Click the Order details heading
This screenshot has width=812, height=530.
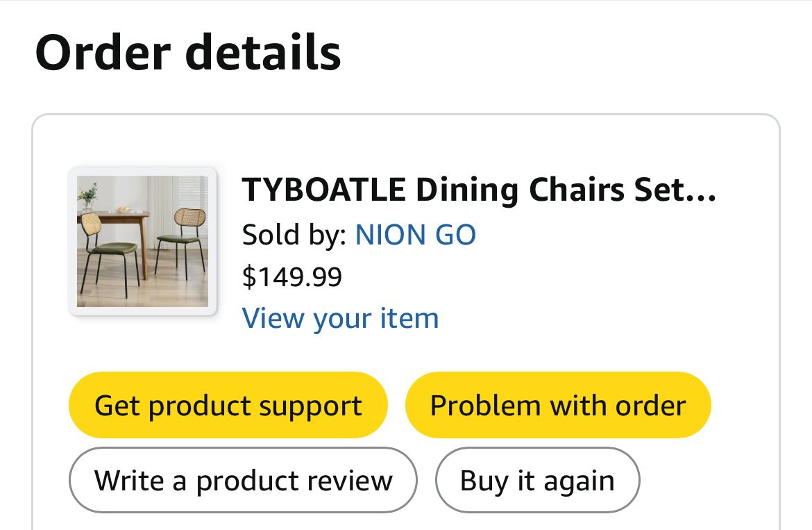click(x=188, y=53)
